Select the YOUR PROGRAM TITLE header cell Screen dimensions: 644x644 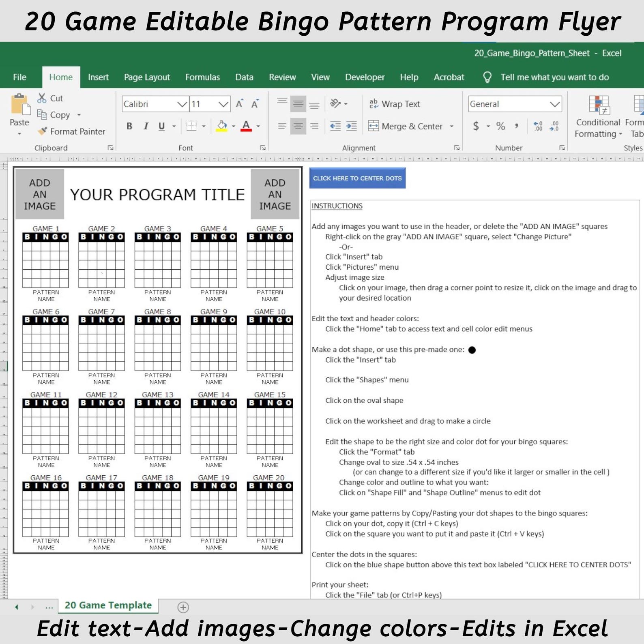point(157,195)
